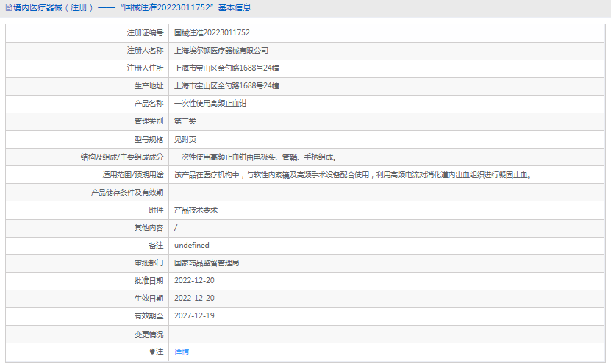This screenshot has width=611, height=364.
Task: Click the 审批部门 label
Action: pos(149,263)
